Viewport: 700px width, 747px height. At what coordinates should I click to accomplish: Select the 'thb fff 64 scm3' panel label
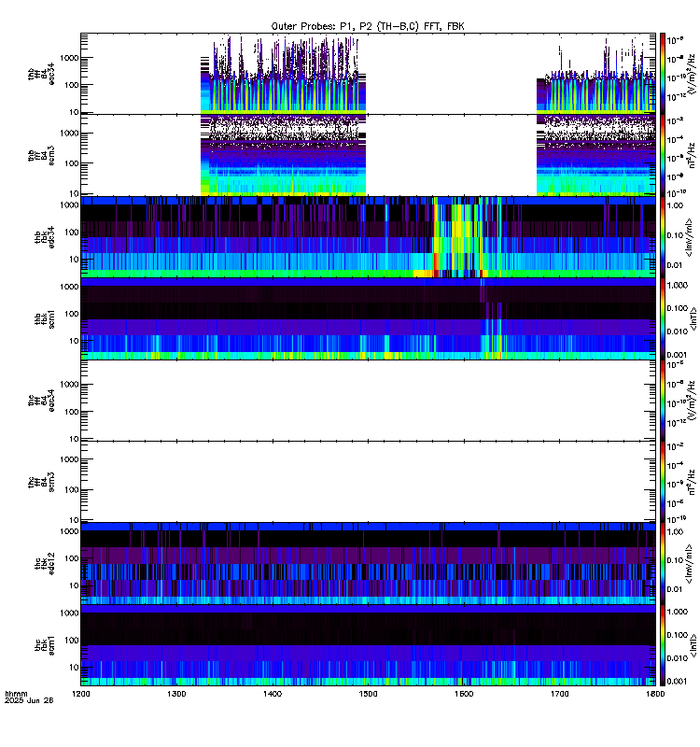tap(41, 156)
